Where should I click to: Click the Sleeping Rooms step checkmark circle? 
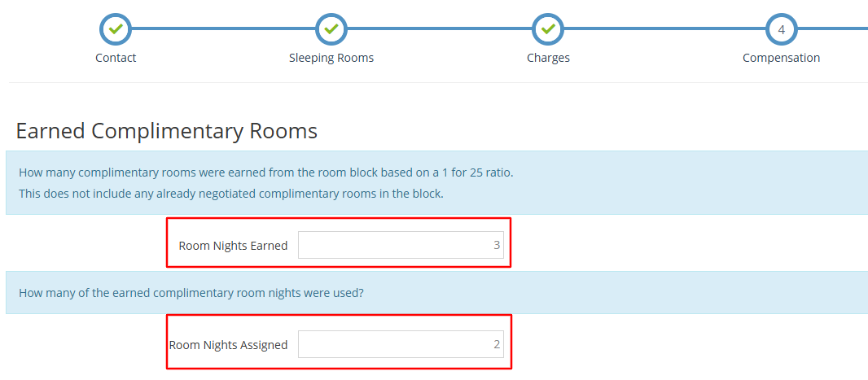331,29
